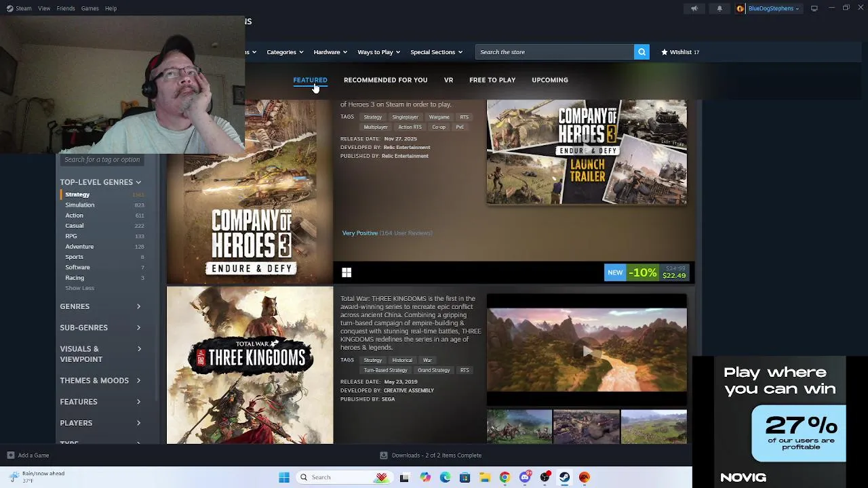The width and height of the screenshot is (868, 488).
Task: Open Microsoft Edge from the taskbar
Action: pos(445,477)
